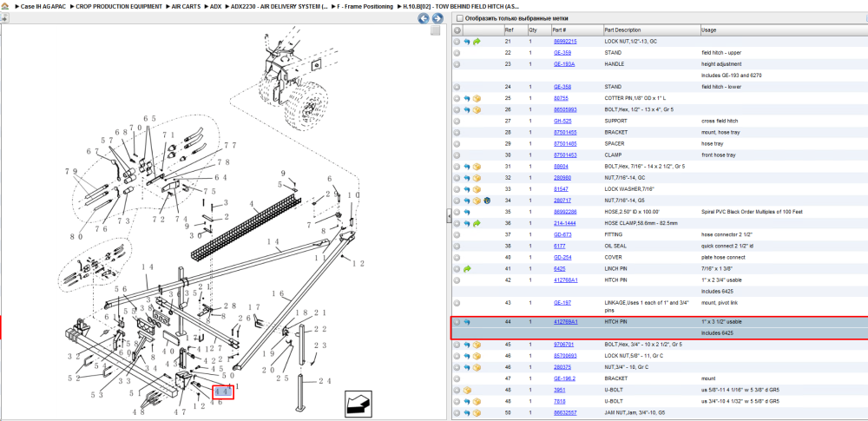Viewport: 868px width, 421px height.
Task: Click the gray circle icon in table header
Action: click(457, 30)
